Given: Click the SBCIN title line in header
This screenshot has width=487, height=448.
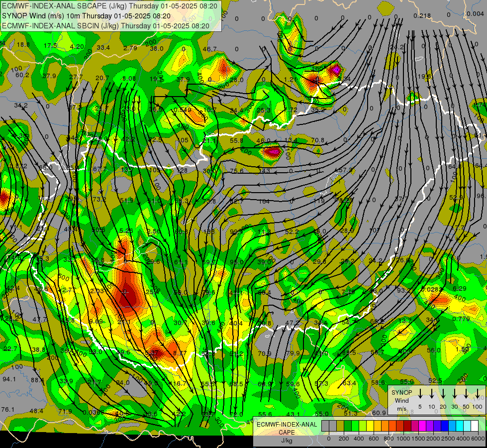Looking at the screenshot, I should tap(106, 26).
